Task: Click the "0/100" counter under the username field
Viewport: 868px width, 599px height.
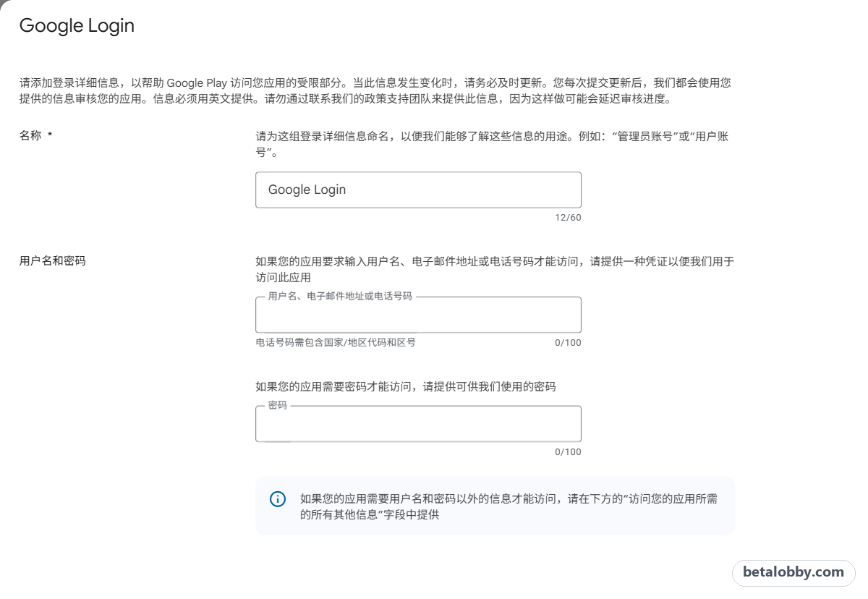Action: 568,343
